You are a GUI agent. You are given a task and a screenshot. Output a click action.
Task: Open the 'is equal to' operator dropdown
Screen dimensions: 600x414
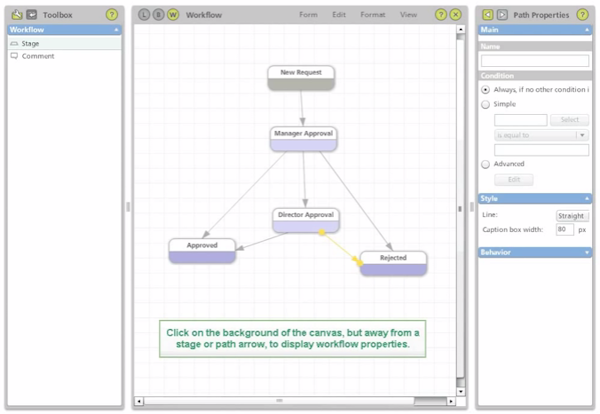(x=541, y=135)
